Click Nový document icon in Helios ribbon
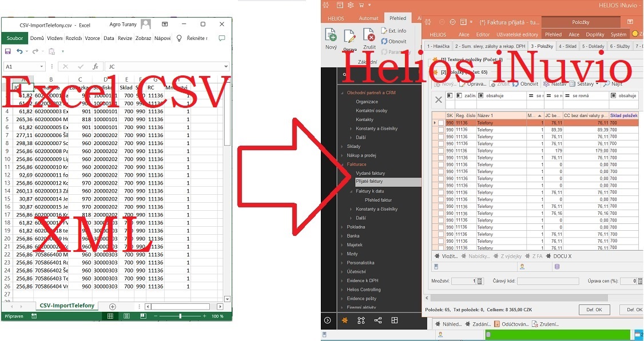This screenshot has height=341, width=644. [x=331, y=35]
